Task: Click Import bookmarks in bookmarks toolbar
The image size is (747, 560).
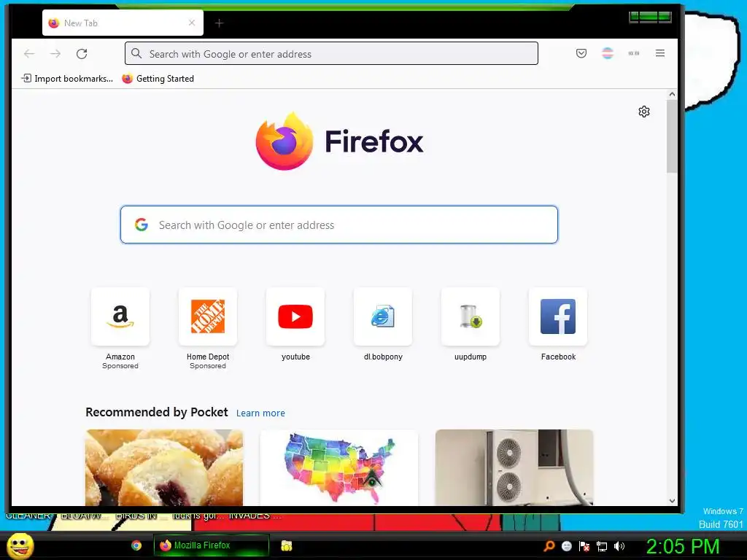Action: tap(67, 79)
